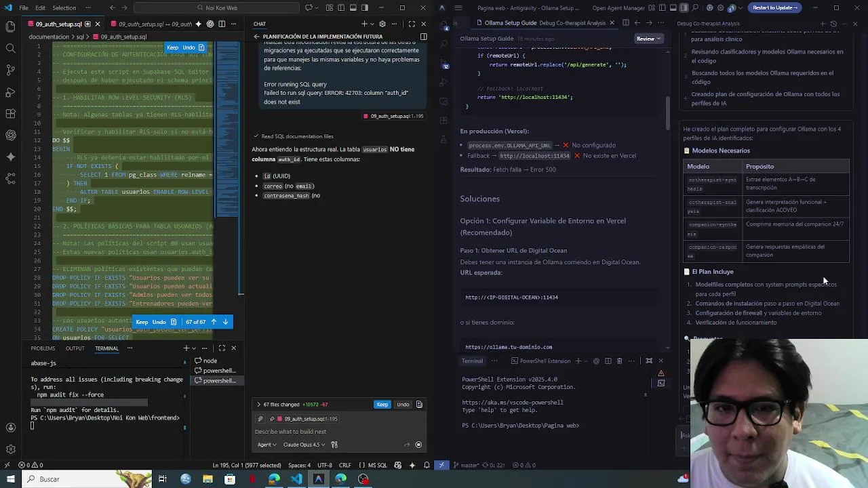The width and height of the screenshot is (868, 488).
Task: Toggle sidebar icon in VS Code chat session header
Action: pos(423,37)
